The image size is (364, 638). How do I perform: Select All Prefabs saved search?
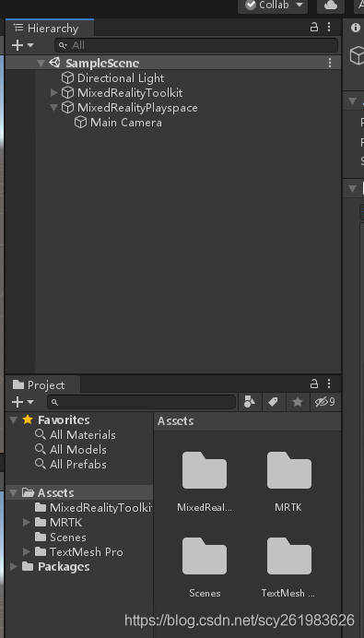pos(78,465)
